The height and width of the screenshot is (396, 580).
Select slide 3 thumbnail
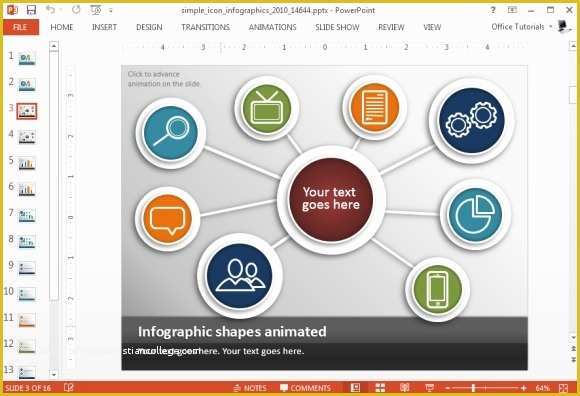click(x=27, y=111)
